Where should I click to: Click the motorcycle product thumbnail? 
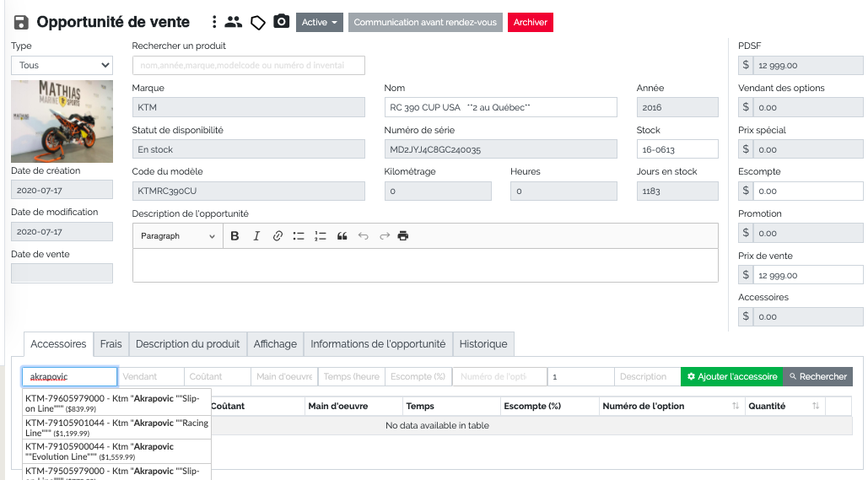[62, 121]
